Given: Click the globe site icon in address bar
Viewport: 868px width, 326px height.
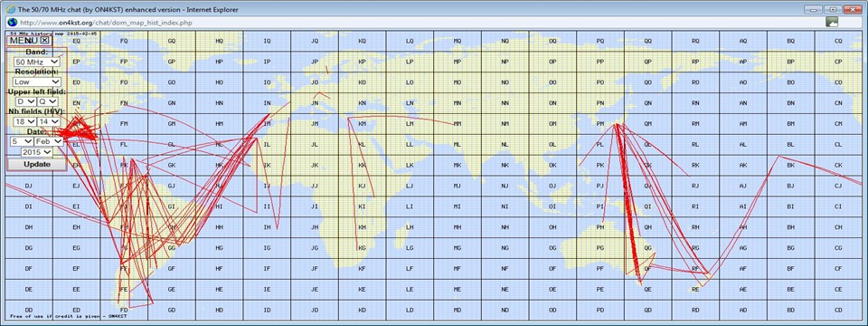Looking at the screenshot, I should tap(12, 22).
